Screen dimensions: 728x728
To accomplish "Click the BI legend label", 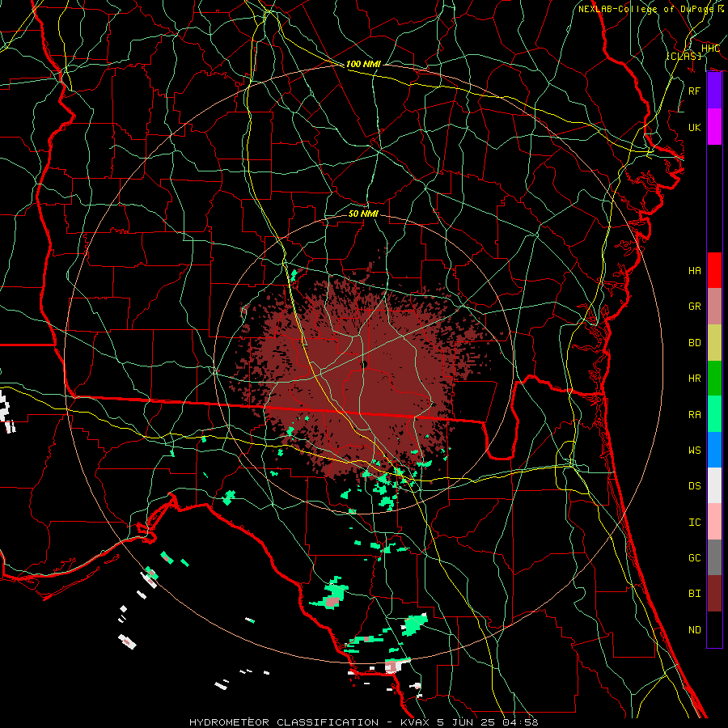I will coord(694,594).
